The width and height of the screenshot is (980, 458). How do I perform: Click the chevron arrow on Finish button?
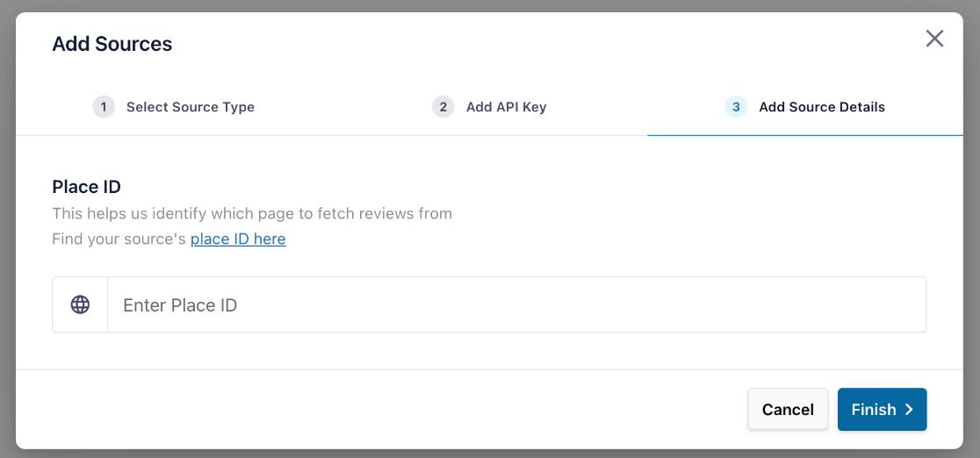(x=909, y=410)
